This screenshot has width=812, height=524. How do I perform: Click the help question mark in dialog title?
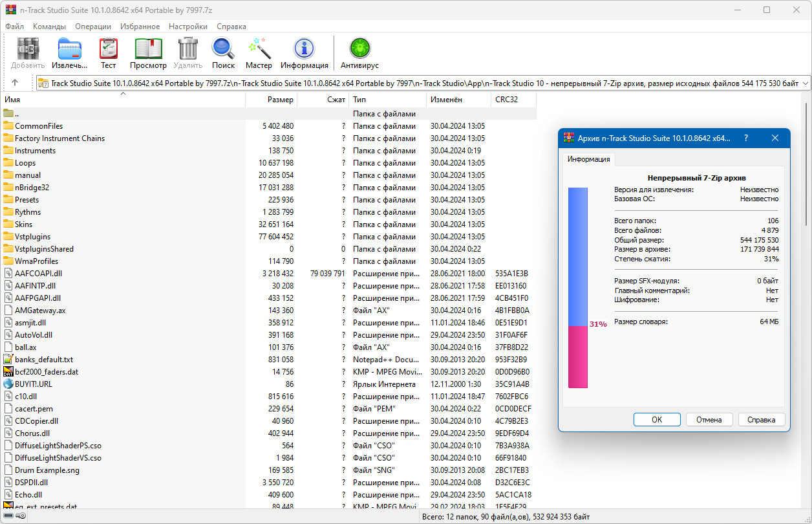746,138
